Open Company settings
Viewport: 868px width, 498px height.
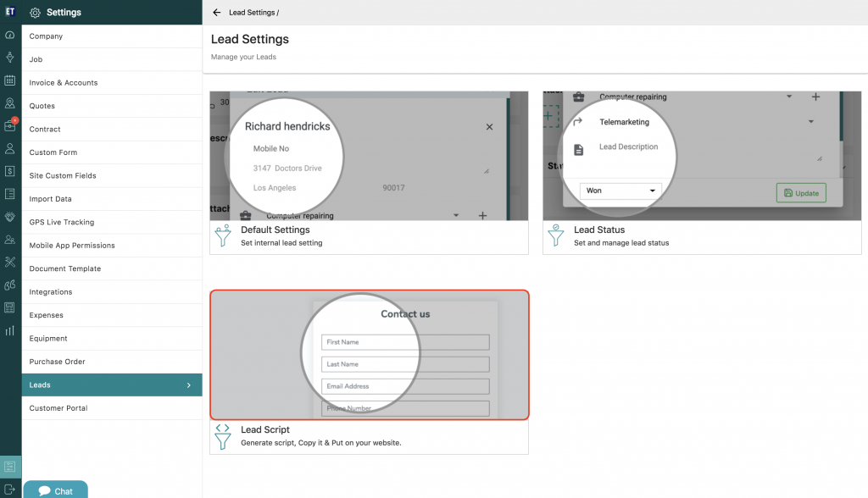pos(112,36)
